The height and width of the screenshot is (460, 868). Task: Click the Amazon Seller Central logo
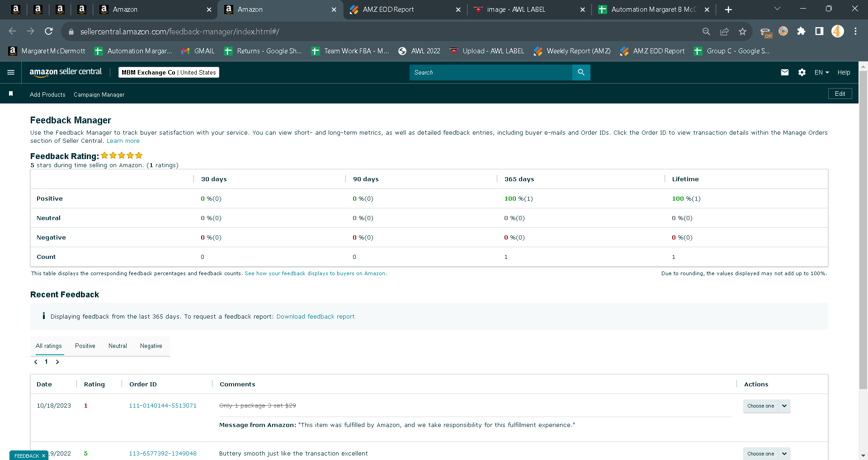click(66, 72)
